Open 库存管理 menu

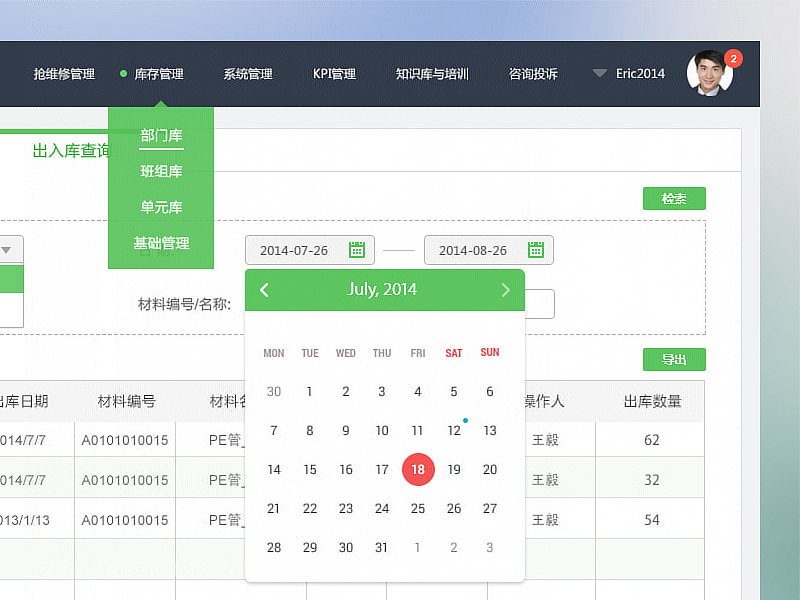[x=159, y=74]
